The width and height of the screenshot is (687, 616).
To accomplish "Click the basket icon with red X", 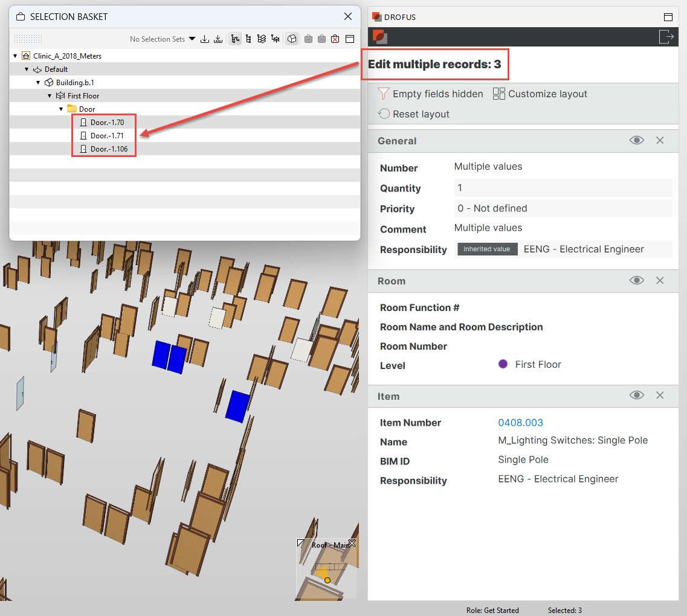I will [335, 39].
